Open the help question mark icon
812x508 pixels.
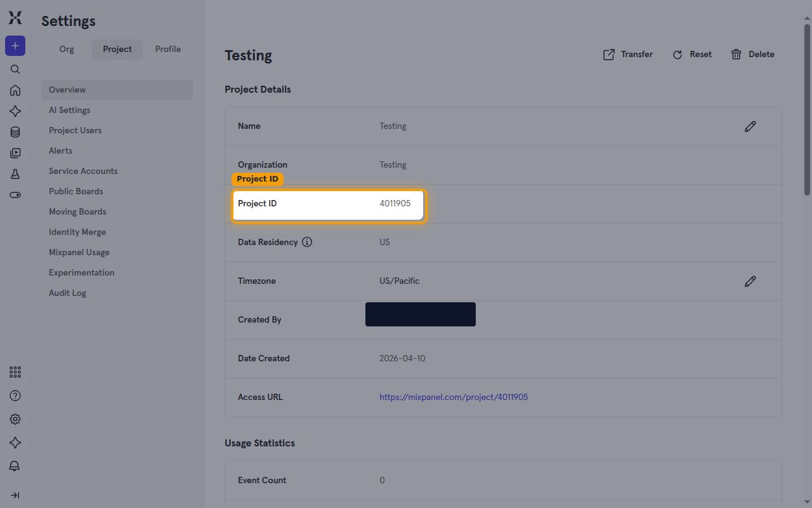click(x=15, y=396)
